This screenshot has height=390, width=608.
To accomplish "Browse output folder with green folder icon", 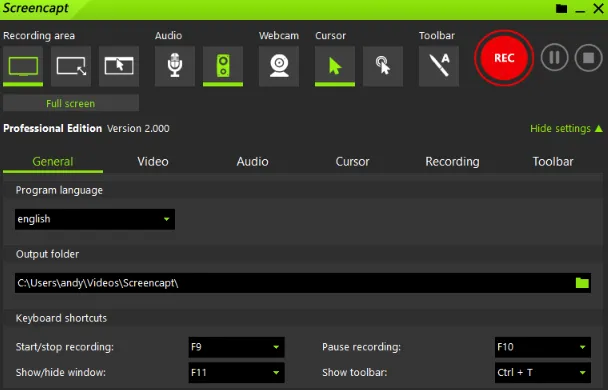I will coord(582,283).
